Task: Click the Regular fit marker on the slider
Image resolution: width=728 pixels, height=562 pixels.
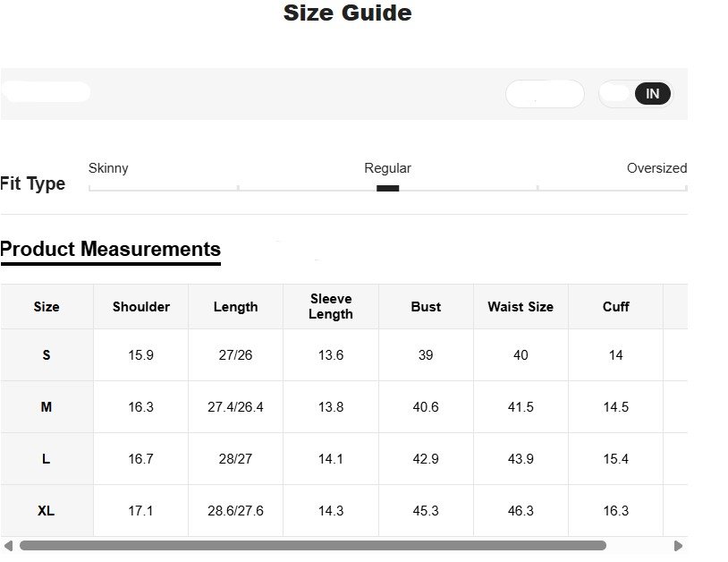Action: tap(387, 188)
